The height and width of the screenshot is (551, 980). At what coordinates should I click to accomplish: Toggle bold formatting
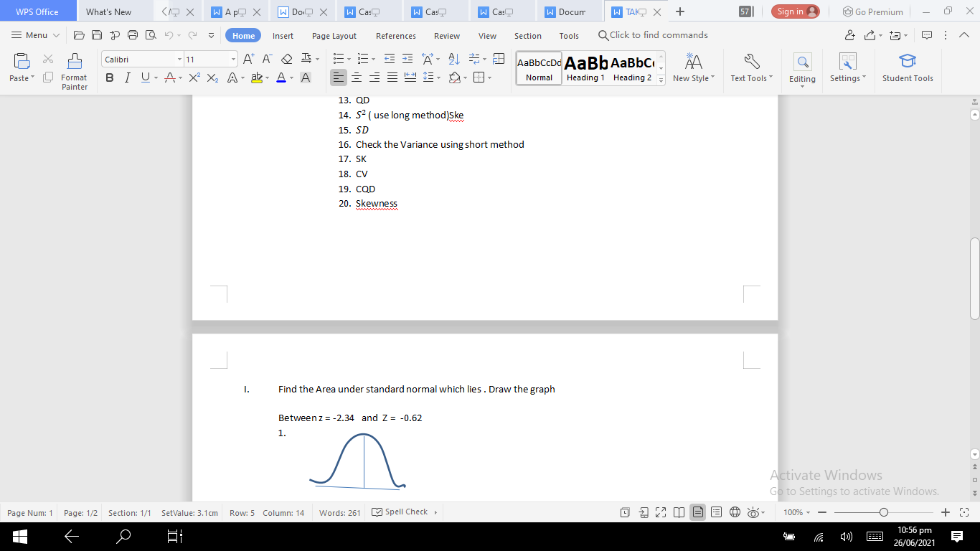click(109, 77)
